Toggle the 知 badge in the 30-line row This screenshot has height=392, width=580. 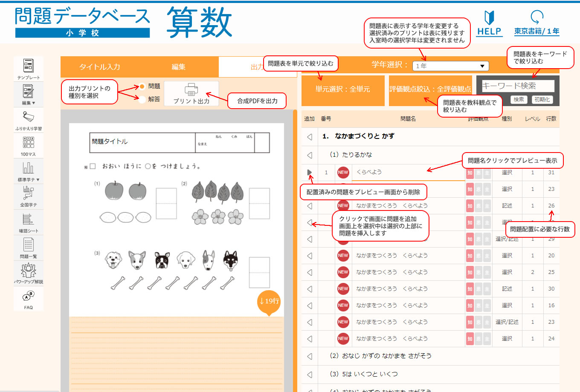(x=470, y=289)
